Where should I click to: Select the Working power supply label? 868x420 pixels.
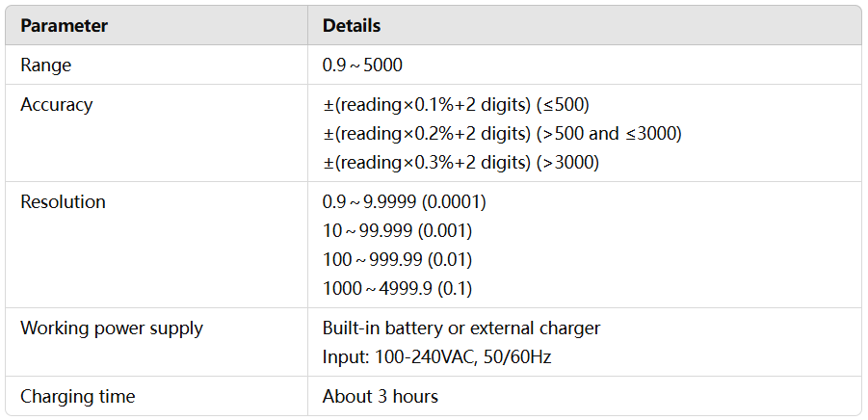[x=112, y=328]
